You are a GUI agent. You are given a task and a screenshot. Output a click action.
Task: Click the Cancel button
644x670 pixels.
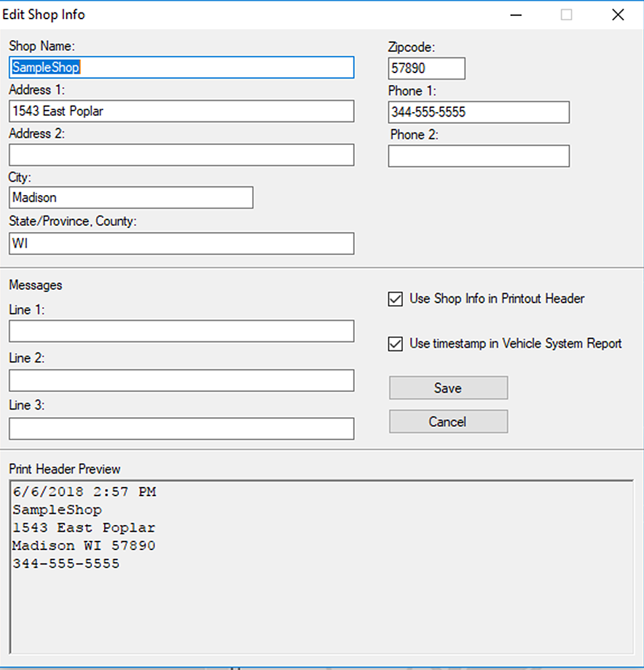448,421
